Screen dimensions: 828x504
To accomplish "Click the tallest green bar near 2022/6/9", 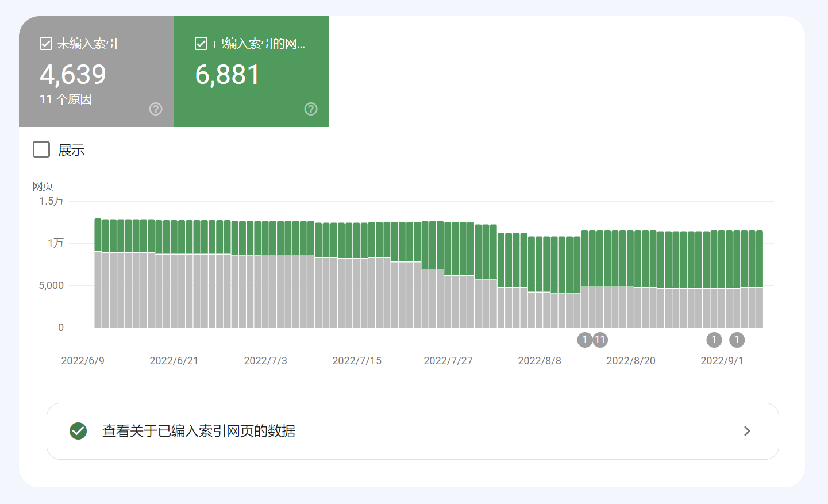I will click(x=98, y=233).
